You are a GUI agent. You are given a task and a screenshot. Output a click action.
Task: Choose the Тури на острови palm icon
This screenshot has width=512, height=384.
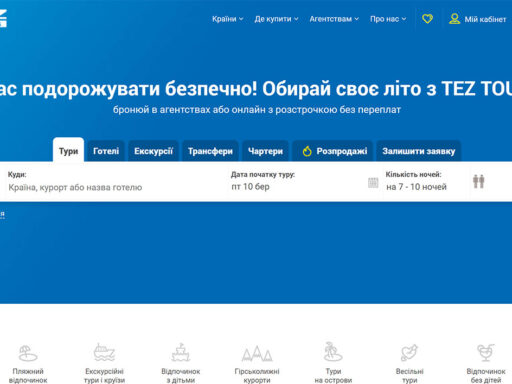(333, 352)
